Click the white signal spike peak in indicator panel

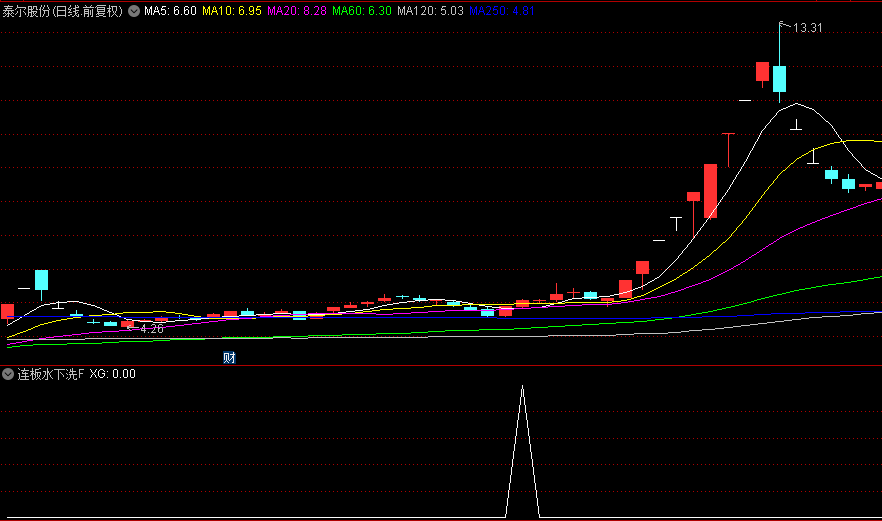click(x=522, y=387)
